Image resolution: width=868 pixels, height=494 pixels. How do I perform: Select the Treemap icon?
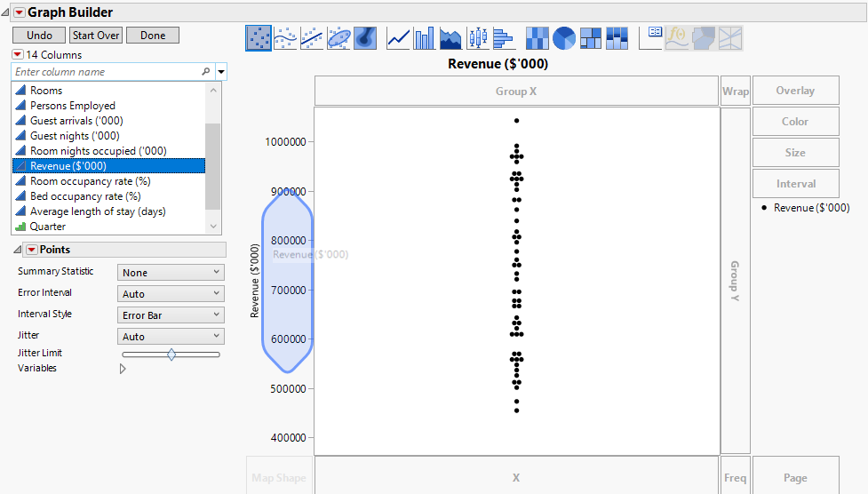590,38
